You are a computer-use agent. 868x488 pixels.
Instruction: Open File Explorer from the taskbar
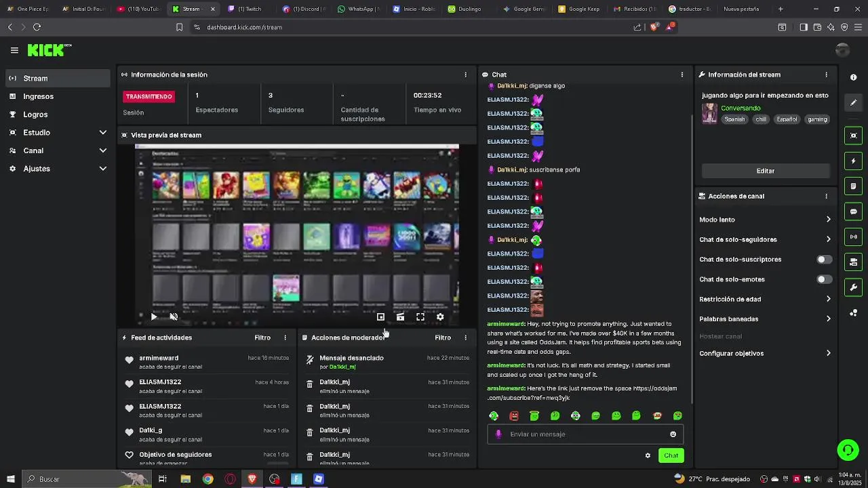[185, 479]
